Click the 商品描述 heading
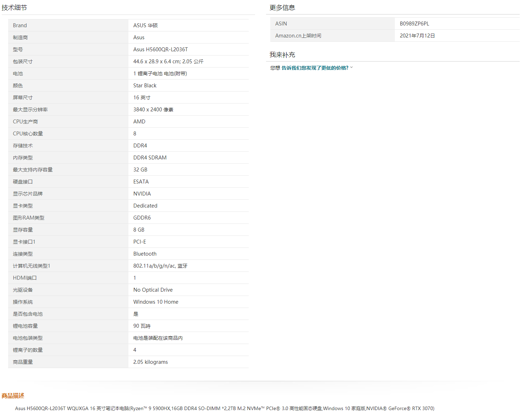This screenshot has height=420, width=525. (13, 396)
